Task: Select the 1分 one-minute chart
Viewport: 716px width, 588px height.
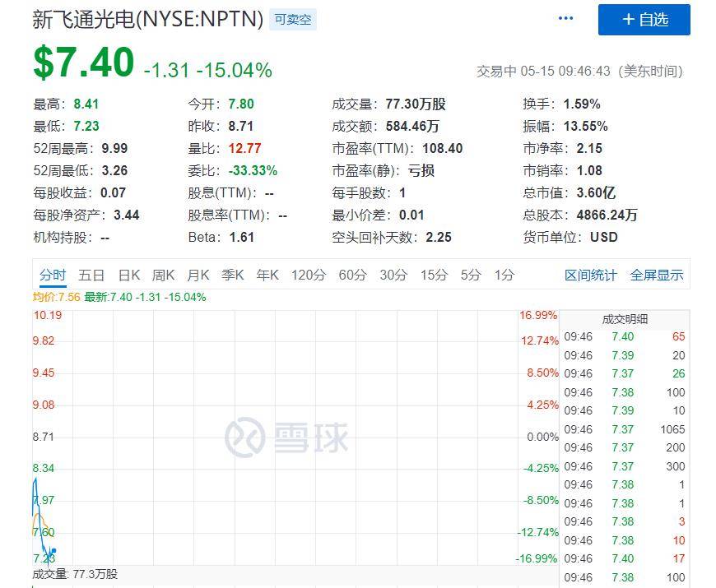Action: 504,275
